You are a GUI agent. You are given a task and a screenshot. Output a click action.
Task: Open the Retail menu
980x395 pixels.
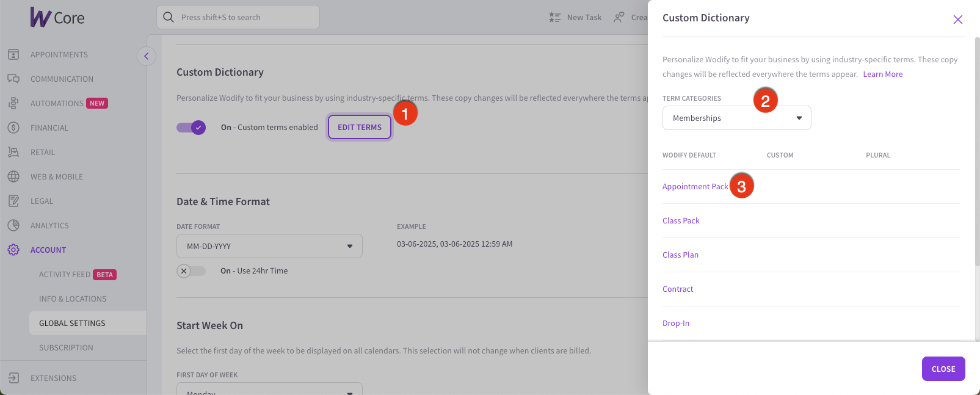43,152
